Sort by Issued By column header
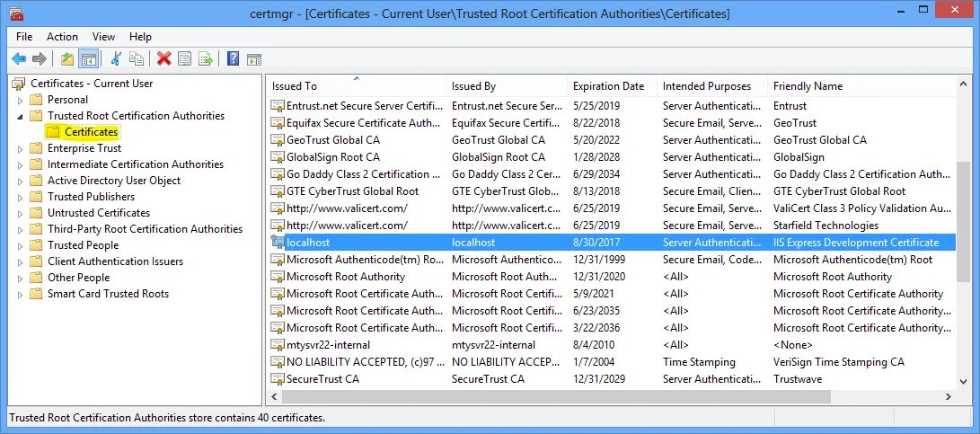 click(507, 86)
